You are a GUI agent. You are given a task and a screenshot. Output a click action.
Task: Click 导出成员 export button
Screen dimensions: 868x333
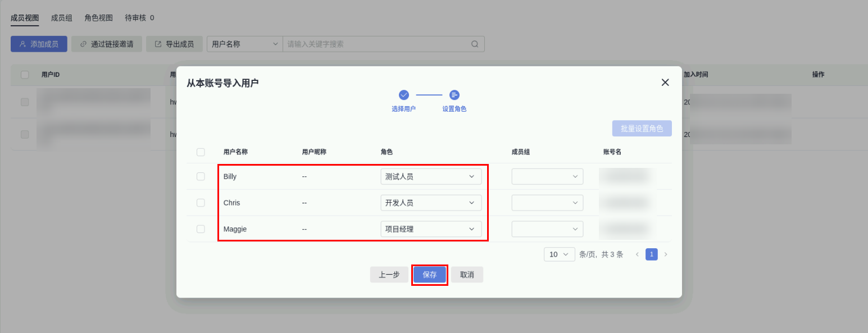[174, 44]
